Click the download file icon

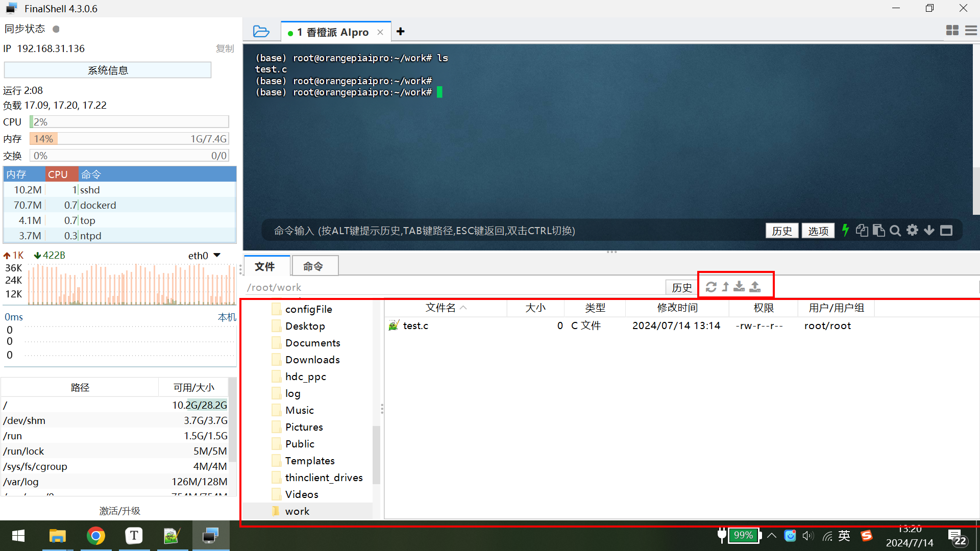coord(739,287)
